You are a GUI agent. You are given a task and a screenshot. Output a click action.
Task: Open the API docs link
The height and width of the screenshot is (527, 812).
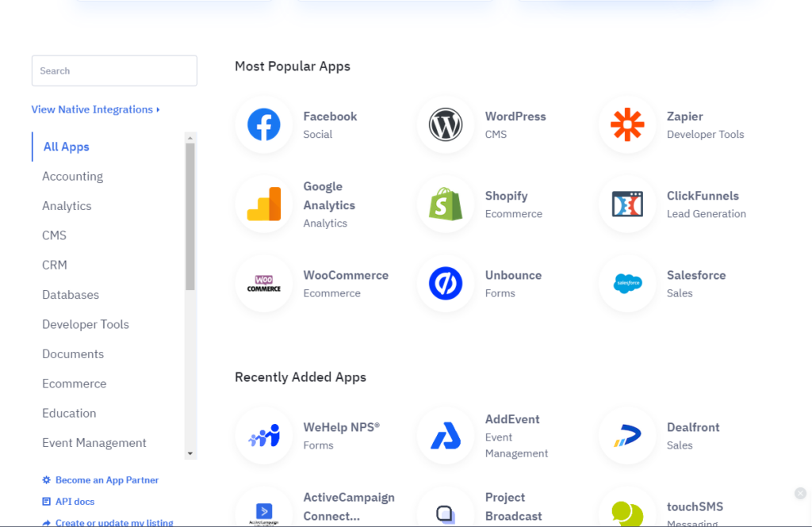pos(75,501)
